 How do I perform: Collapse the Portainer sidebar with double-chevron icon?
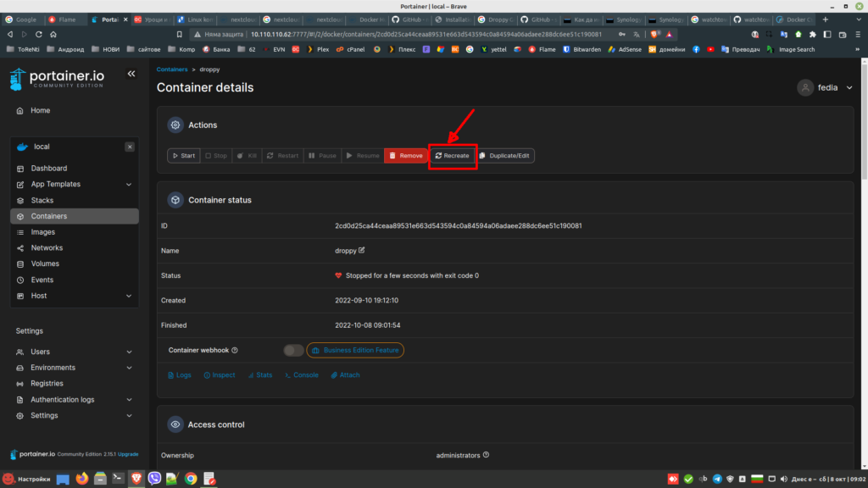point(131,74)
